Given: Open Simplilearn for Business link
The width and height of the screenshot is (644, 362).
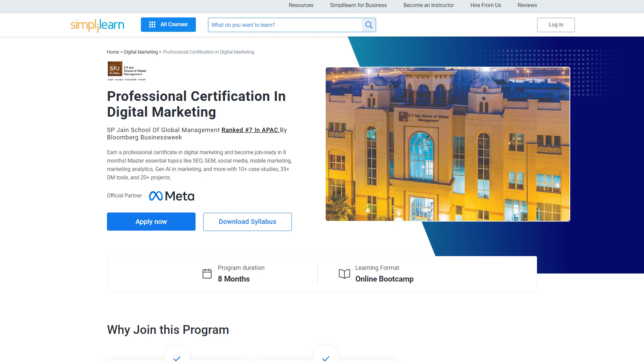Looking at the screenshot, I should (x=358, y=5).
